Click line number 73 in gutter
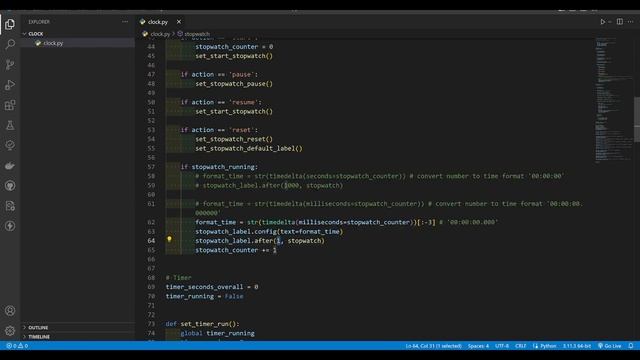Image resolution: width=640 pixels, height=360 pixels. click(x=151, y=324)
